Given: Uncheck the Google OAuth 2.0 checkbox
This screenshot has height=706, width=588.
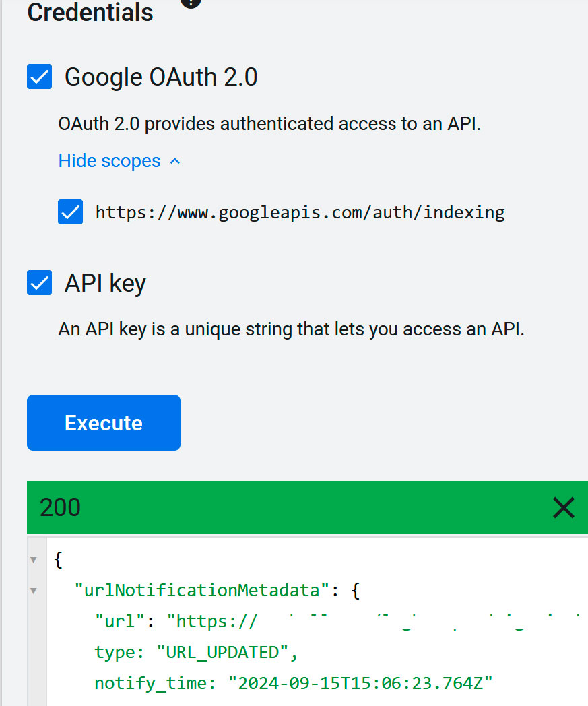Looking at the screenshot, I should click(40, 77).
